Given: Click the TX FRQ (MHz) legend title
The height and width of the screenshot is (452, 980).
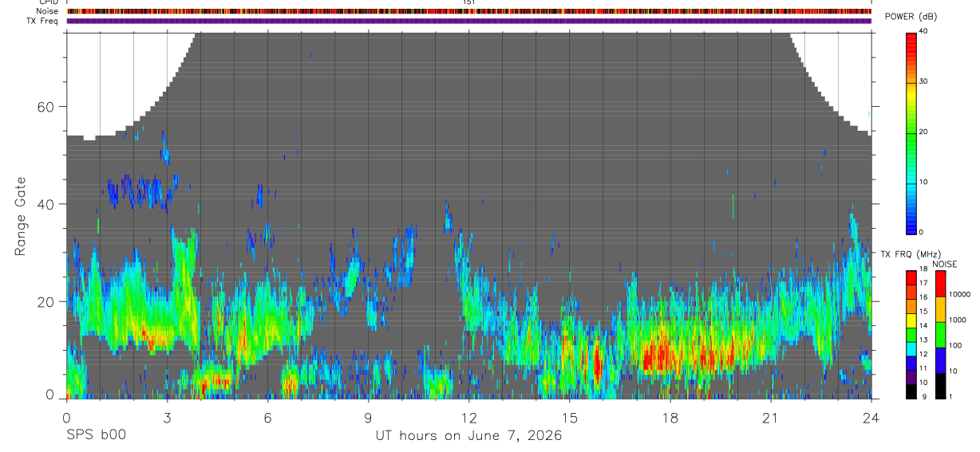Looking at the screenshot, I should click(912, 254).
